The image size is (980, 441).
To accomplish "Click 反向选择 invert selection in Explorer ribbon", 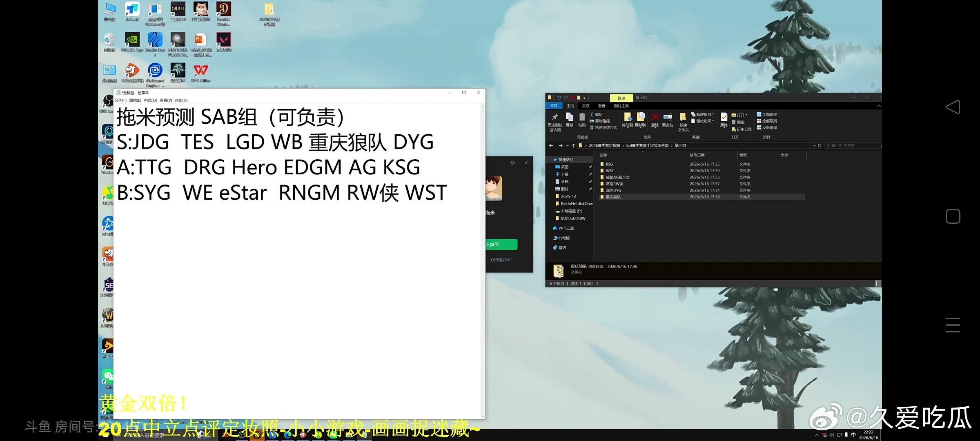I will point(767,127).
